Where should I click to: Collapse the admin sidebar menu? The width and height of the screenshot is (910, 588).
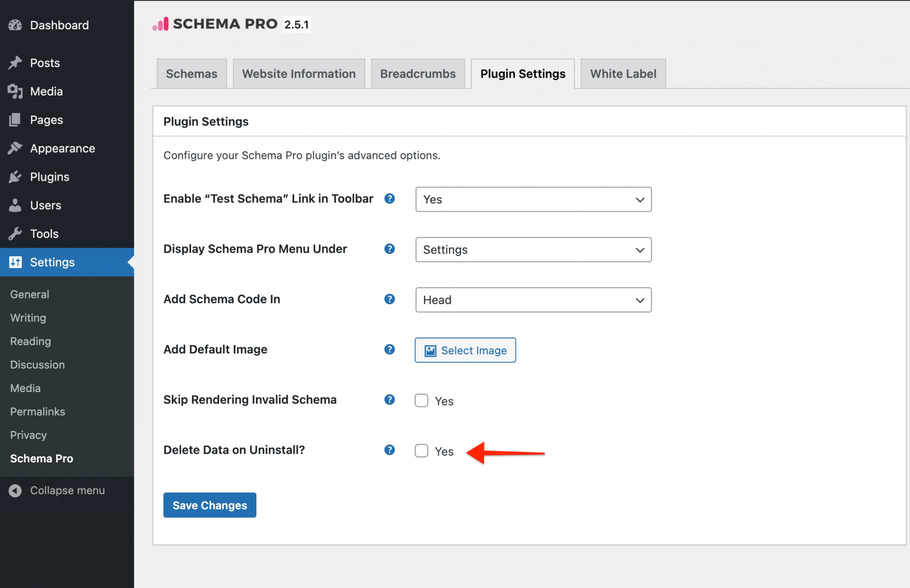[67, 490]
